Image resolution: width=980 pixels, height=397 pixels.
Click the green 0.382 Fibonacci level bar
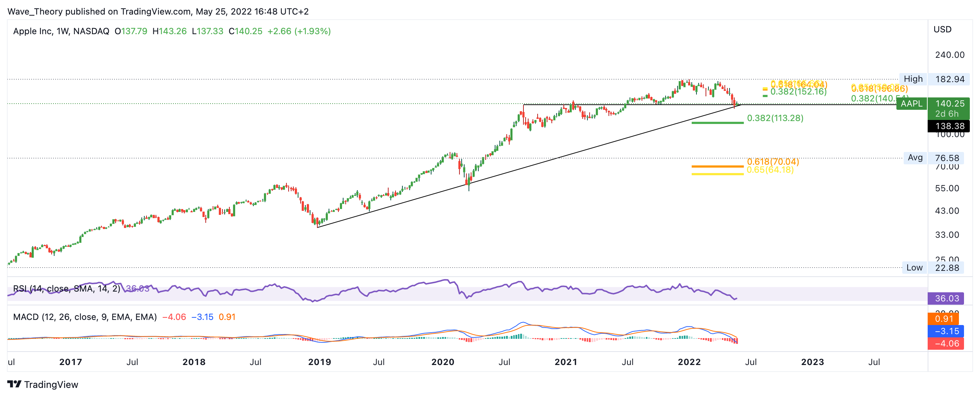coord(717,123)
